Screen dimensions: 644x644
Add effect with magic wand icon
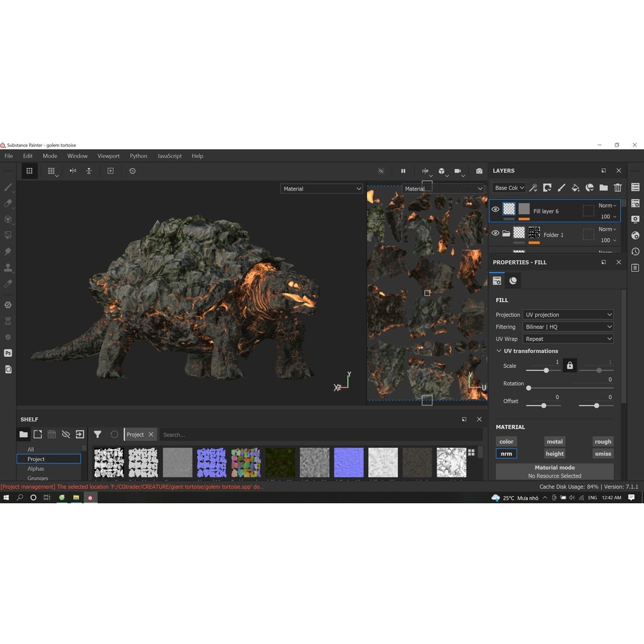point(533,188)
